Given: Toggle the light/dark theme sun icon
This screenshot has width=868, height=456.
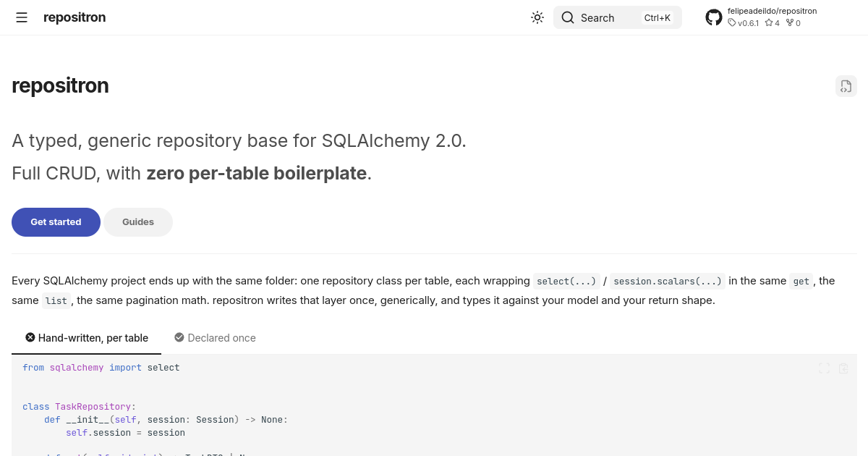Looking at the screenshot, I should click(537, 17).
